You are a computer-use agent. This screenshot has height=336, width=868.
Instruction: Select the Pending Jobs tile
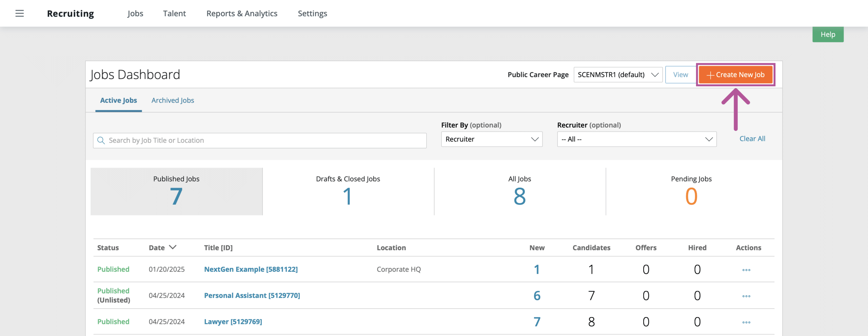[691, 191]
